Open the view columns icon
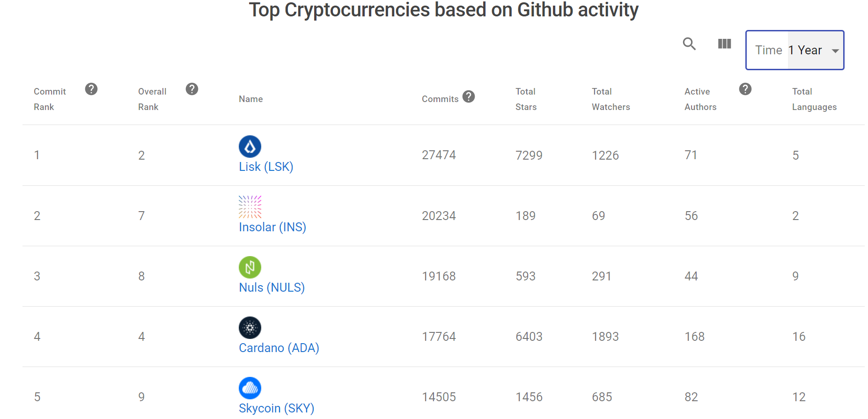The image size is (868, 419). [x=724, y=44]
